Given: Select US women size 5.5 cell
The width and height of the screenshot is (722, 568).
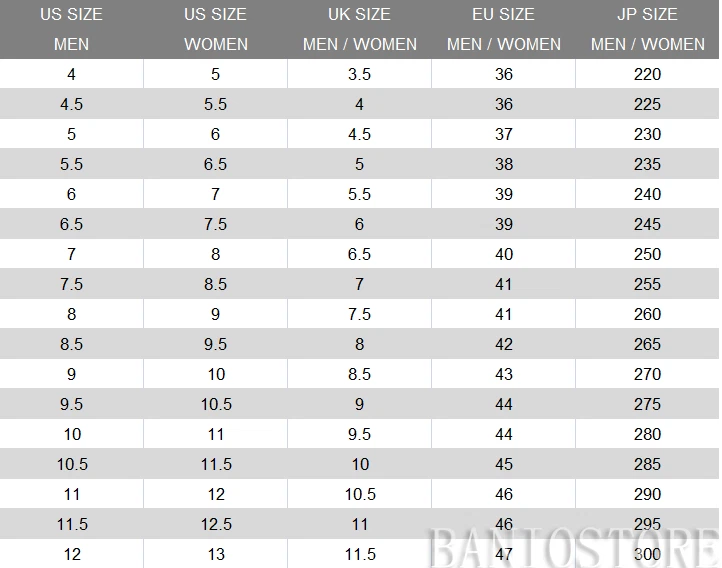Looking at the screenshot, I should [215, 104].
